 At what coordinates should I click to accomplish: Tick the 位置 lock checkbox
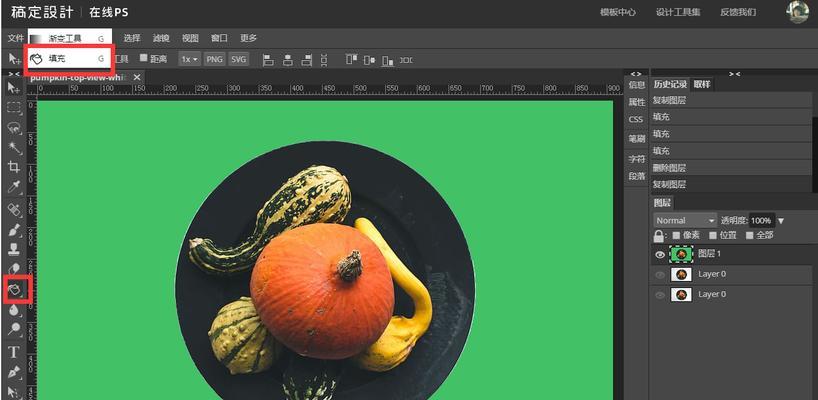click(x=713, y=235)
